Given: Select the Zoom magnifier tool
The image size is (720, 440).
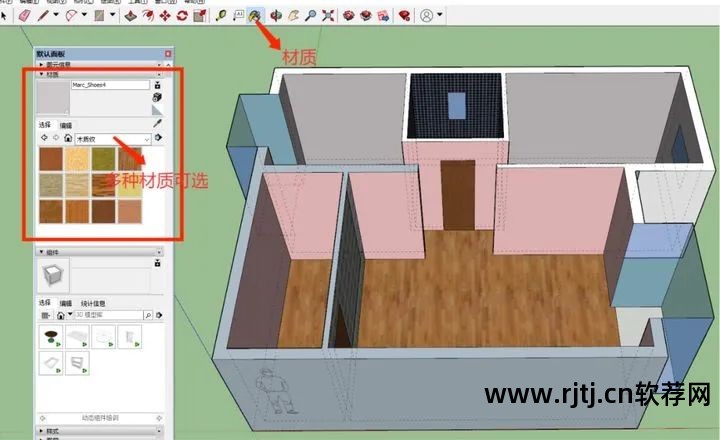Looking at the screenshot, I should 310,16.
